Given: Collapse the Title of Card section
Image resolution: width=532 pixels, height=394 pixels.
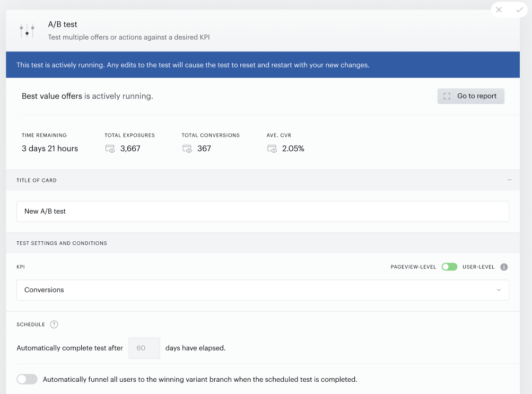Looking at the screenshot, I should click(x=509, y=180).
